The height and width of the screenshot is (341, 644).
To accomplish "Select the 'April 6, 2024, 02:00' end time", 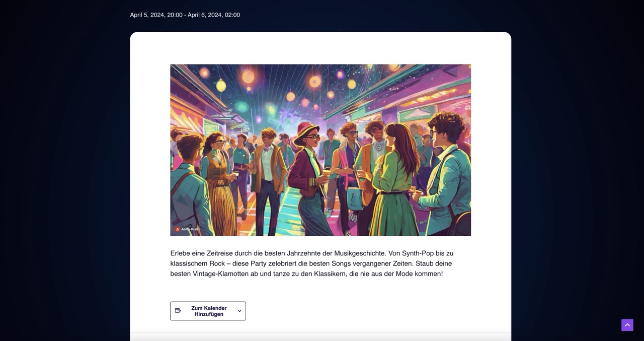I will tap(214, 15).
